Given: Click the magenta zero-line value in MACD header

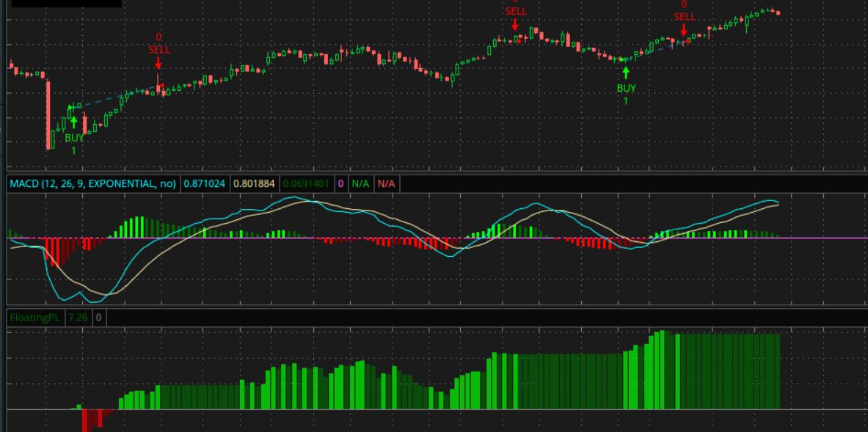Looking at the screenshot, I should click(x=340, y=183).
